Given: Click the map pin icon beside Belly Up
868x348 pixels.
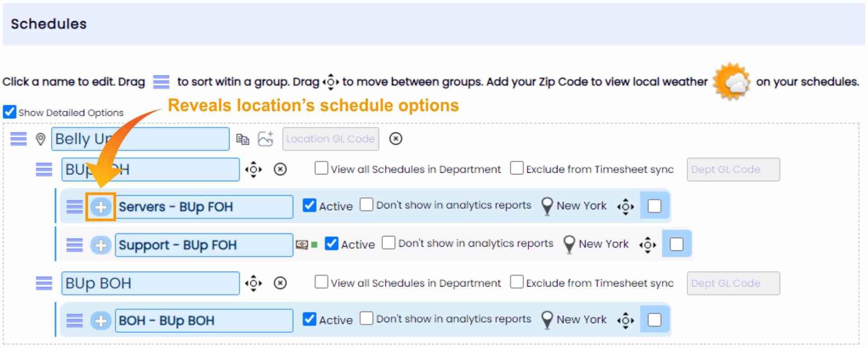Looking at the screenshot, I should [x=41, y=139].
